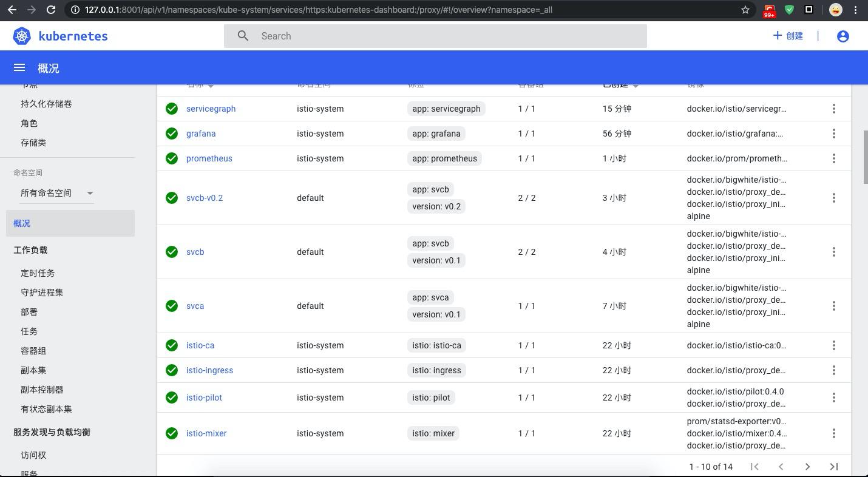
Task: Open actions menu for istio-pilot row
Action: pos(834,397)
